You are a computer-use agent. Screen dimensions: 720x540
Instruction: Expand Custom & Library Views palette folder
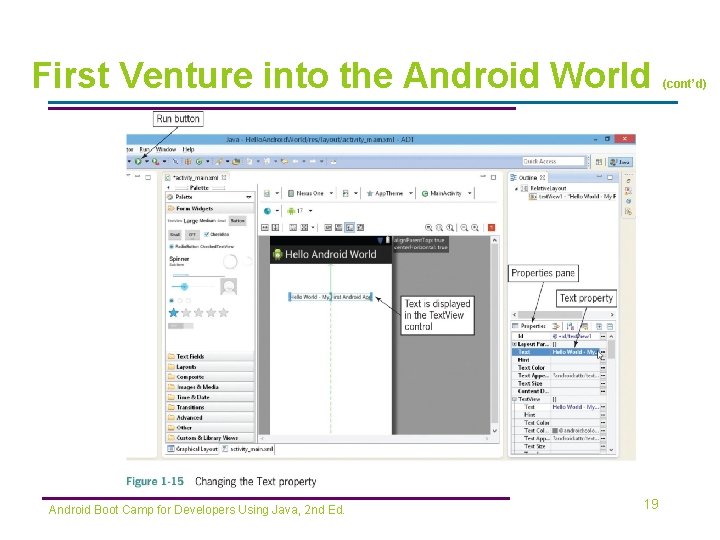[x=210, y=438]
